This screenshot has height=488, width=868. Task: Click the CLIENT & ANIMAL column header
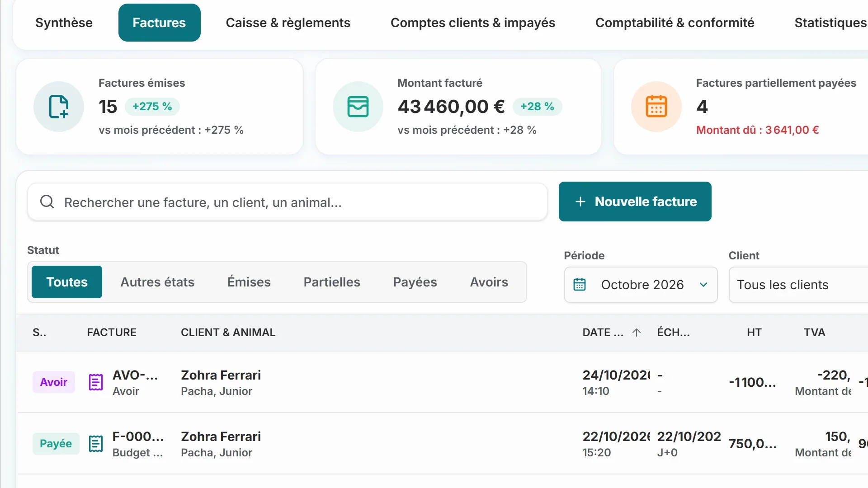coord(228,333)
